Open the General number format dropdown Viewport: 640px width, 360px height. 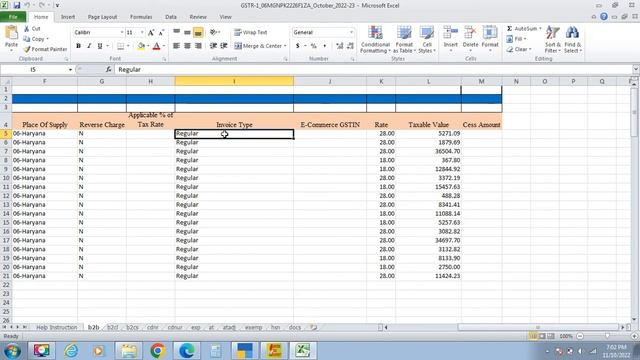coord(351,32)
